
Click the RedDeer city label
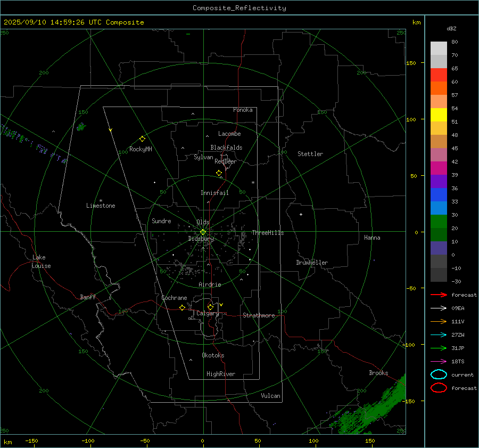[226, 161]
